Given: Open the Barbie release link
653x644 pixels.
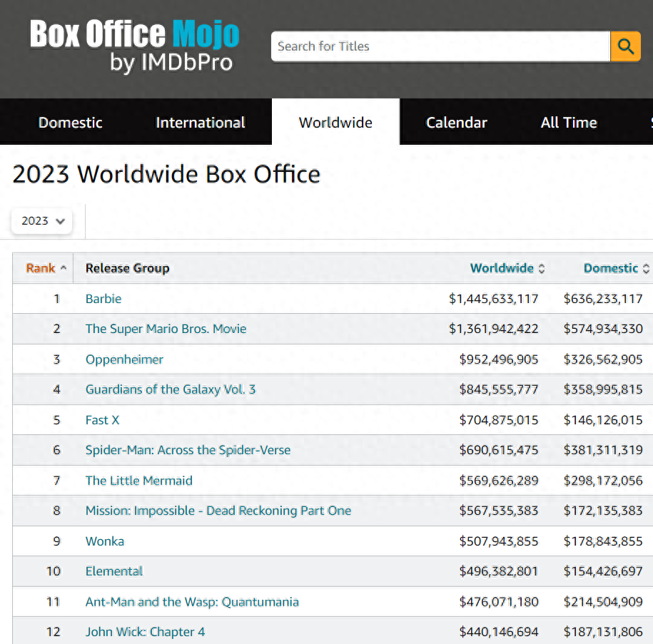Looking at the screenshot, I should point(103,299).
